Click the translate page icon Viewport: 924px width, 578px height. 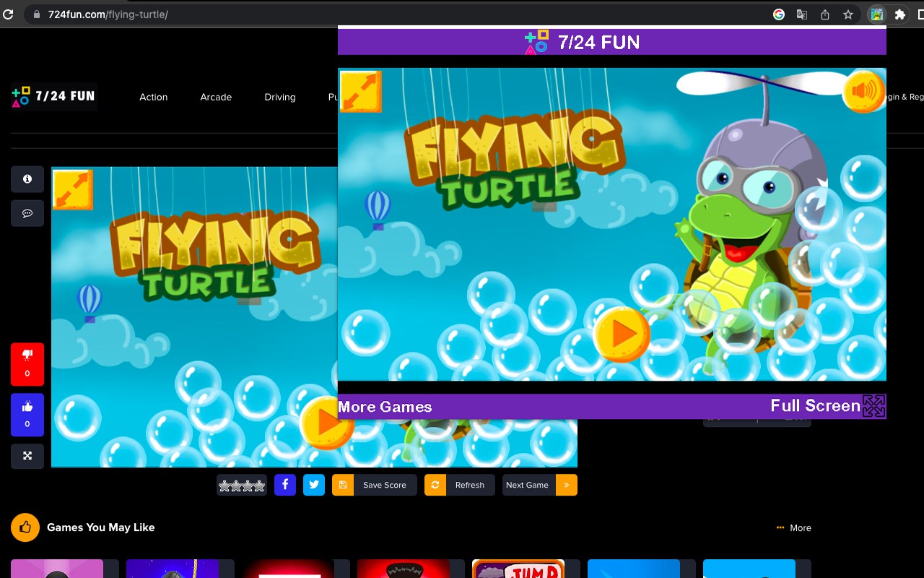pos(802,14)
